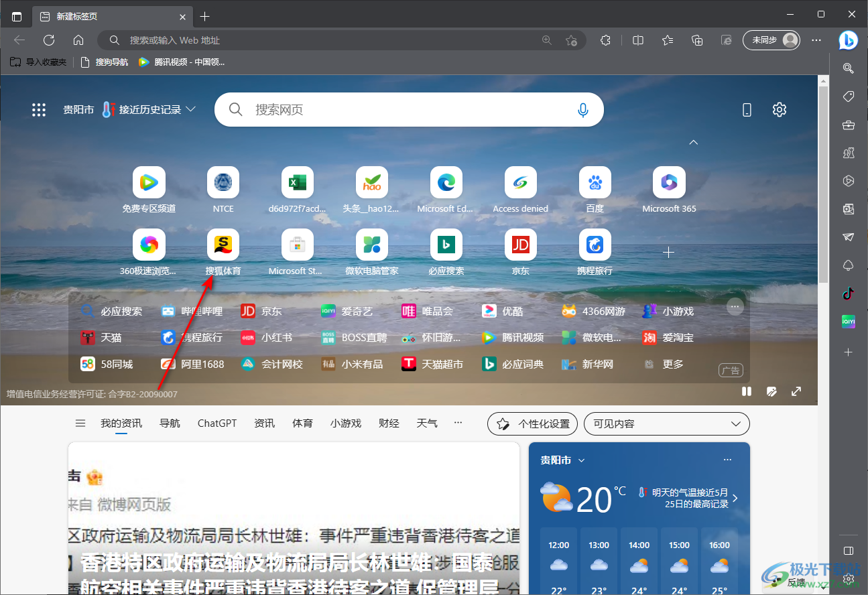Open the Extensions puzzle icon
Viewport: 868px width, 595px height.
click(605, 40)
